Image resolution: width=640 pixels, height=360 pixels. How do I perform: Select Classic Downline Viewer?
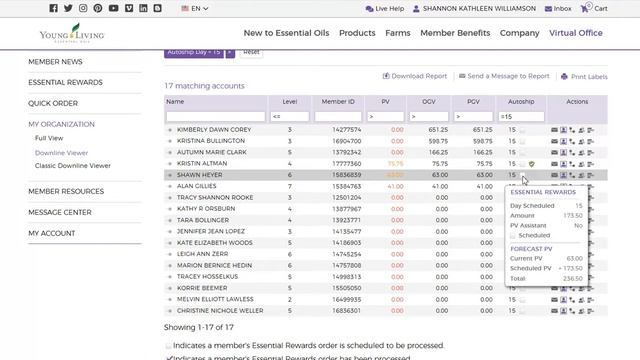[73, 166]
